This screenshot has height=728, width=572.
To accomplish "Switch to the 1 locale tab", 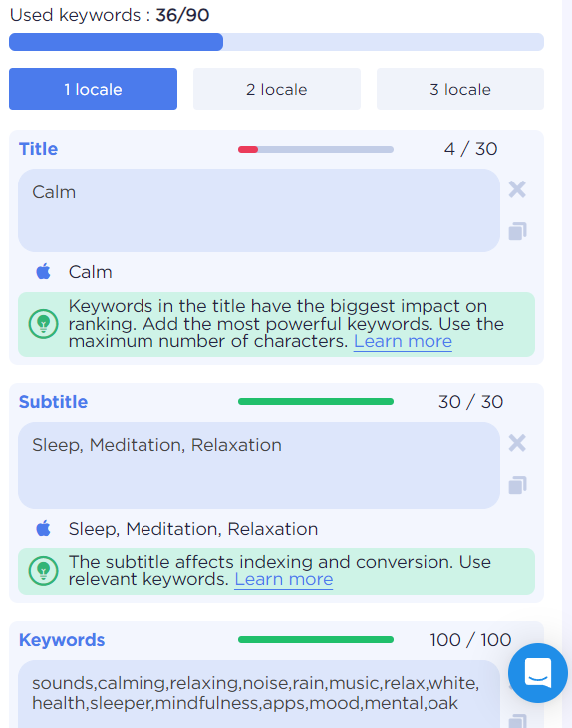I will coord(93,89).
